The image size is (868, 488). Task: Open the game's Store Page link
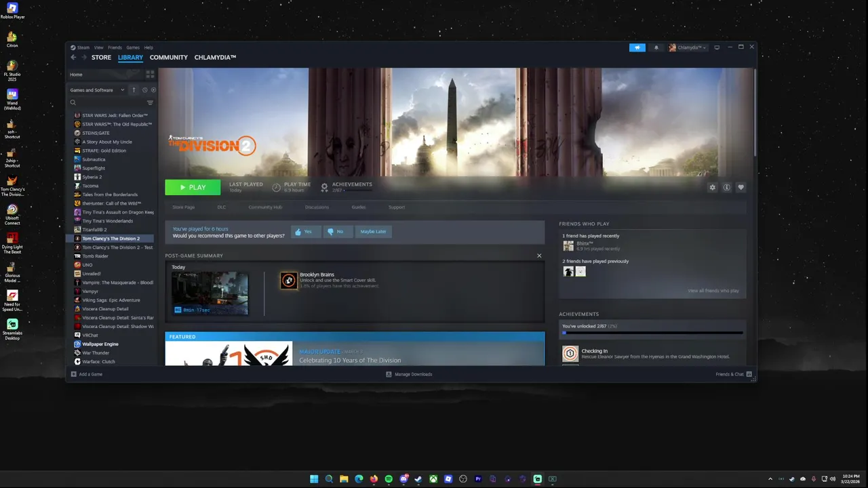tap(183, 207)
